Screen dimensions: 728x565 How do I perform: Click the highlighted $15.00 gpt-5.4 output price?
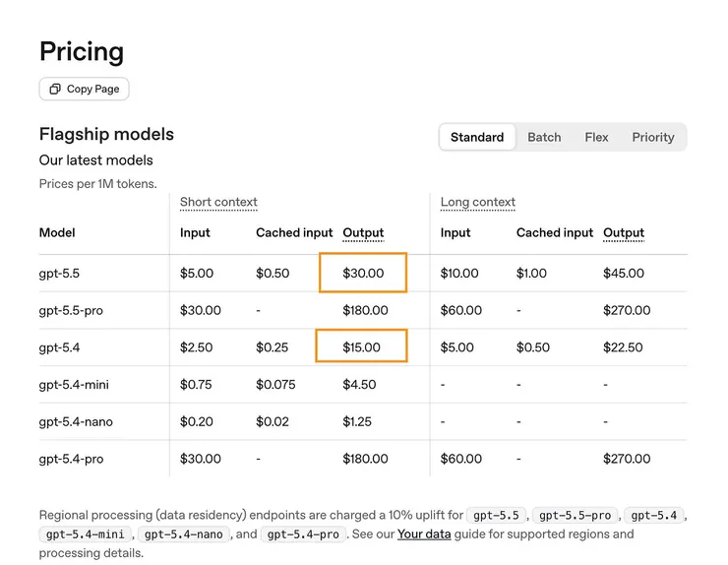click(361, 347)
